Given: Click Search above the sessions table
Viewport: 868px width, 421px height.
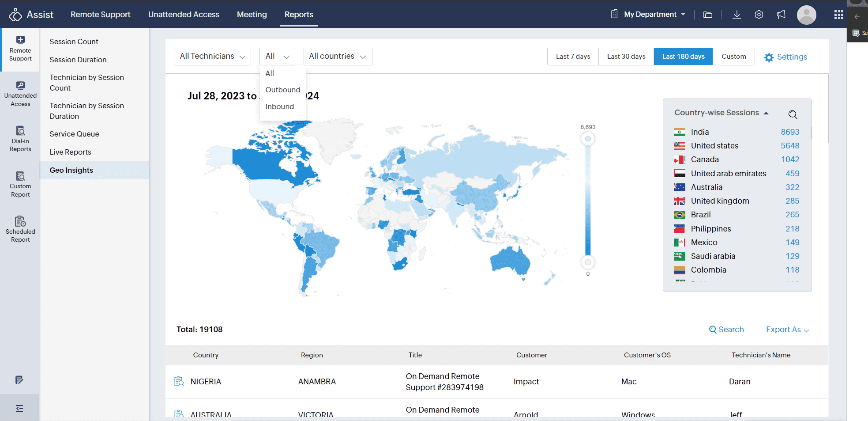Looking at the screenshot, I should pyautogui.click(x=726, y=330).
